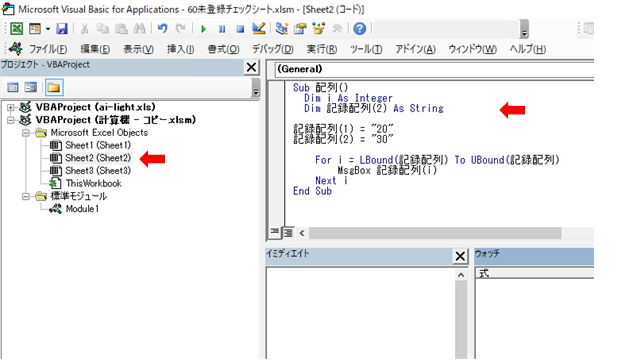
Task: Open the Object Browser icon
Action: click(318, 28)
